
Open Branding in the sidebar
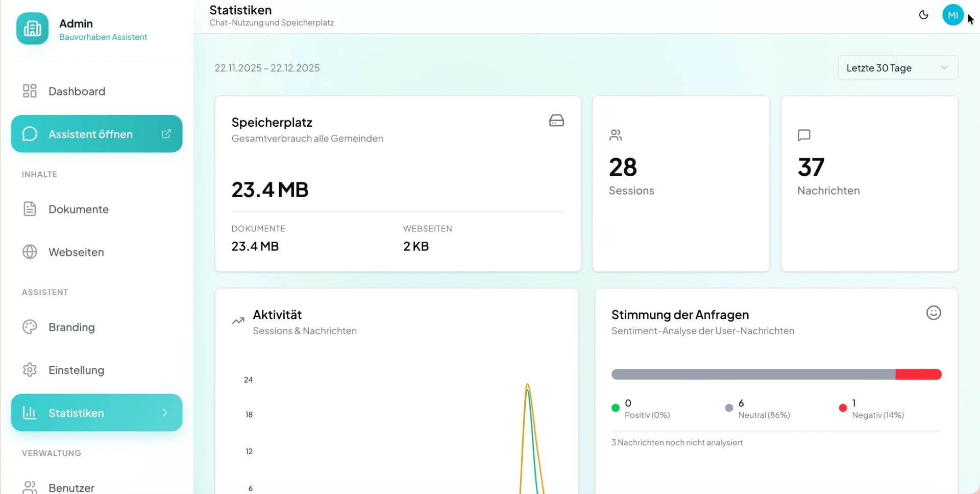pos(96,327)
